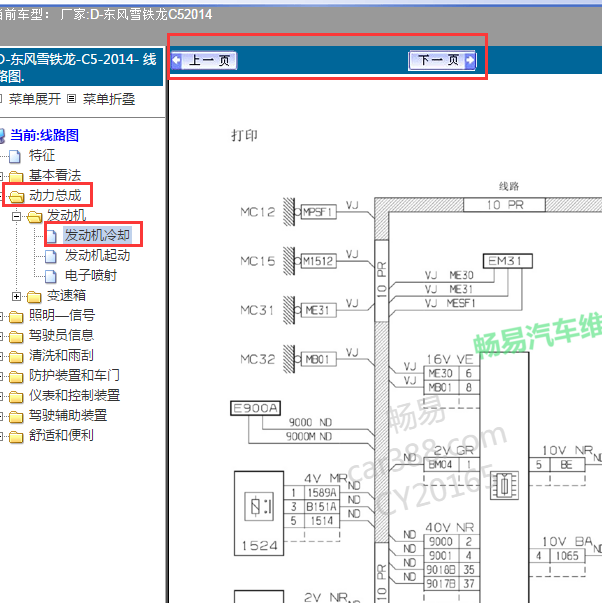
Task: Open 发动机冷却 wiring diagram
Action: click(x=97, y=235)
